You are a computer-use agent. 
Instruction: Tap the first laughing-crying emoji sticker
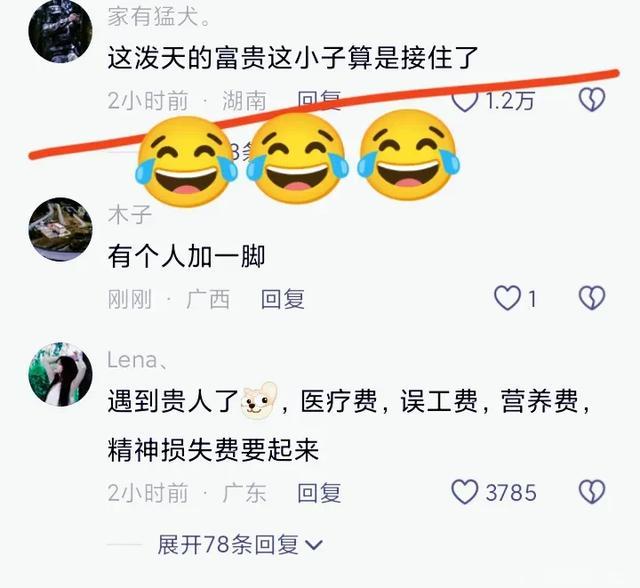click(x=186, y=160)
